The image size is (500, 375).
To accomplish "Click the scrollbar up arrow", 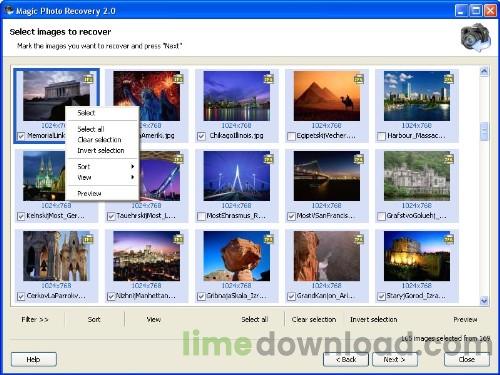I will tap(484, 71).
